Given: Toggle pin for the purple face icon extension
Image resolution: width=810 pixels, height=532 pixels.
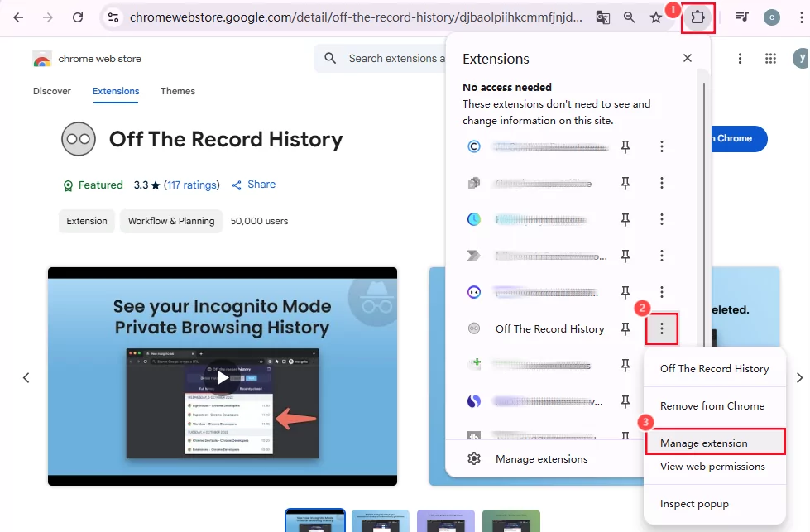Looking at the screenshot, I should tap(625, 292).
